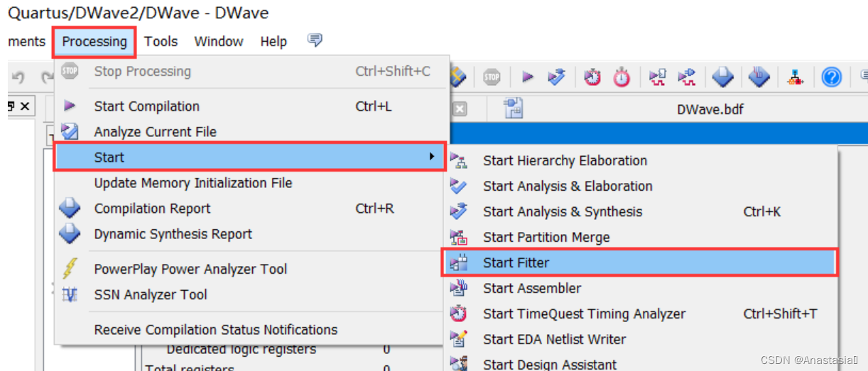Click the Start Compilation toolbar play icon
Viewport: 868px width, 371px height.
527,77
